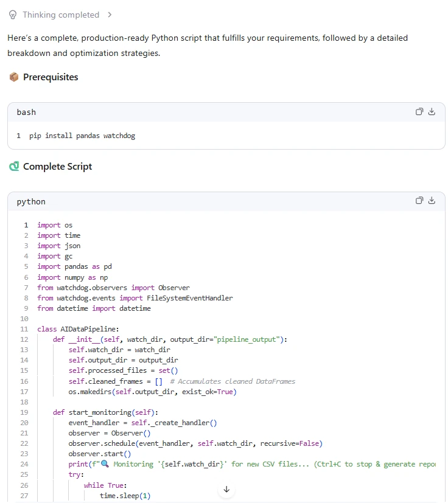Copy the python code block
This screenshot has width=448, height=503.
click(x=419, y=201)
